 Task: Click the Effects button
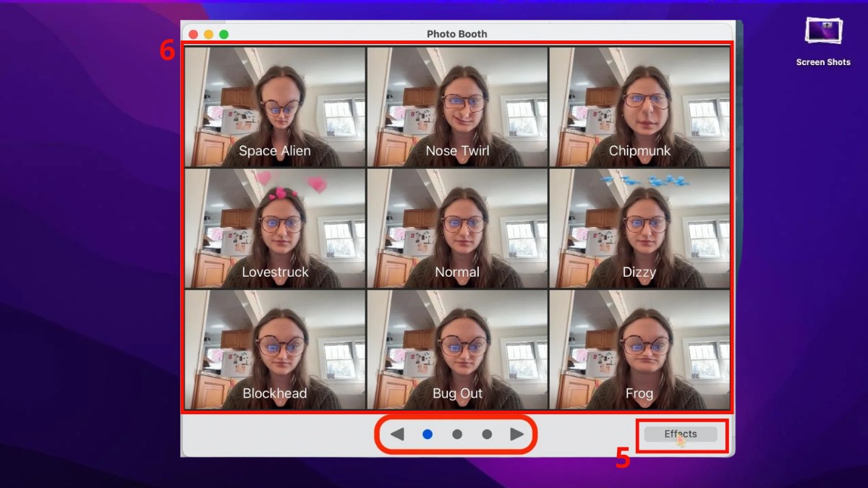pos(681,435)
